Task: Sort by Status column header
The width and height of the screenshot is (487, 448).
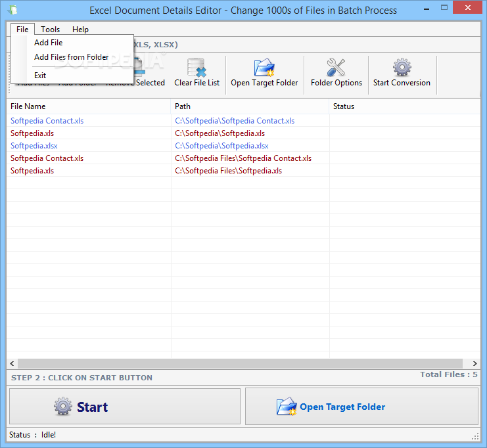Action: (405, 106)
